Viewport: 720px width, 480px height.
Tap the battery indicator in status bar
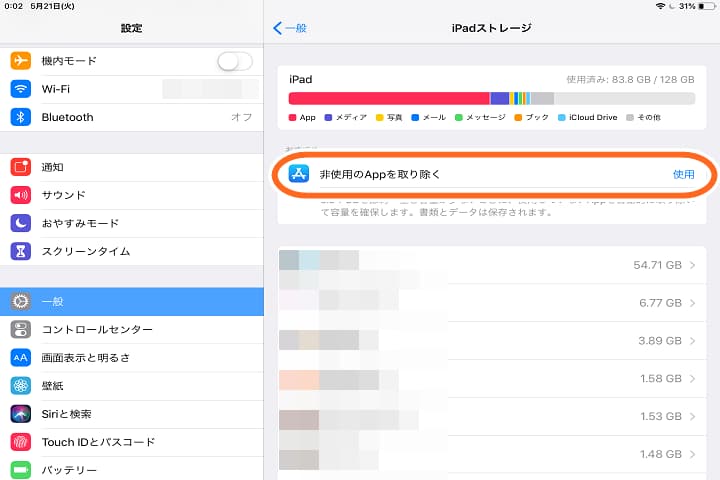(706, 6)
